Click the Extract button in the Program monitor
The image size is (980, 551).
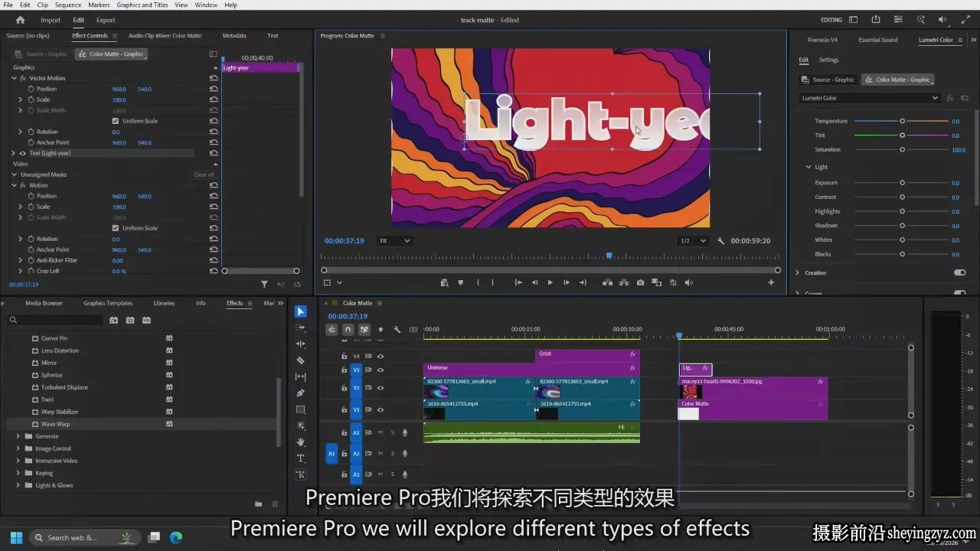[624, 282]
